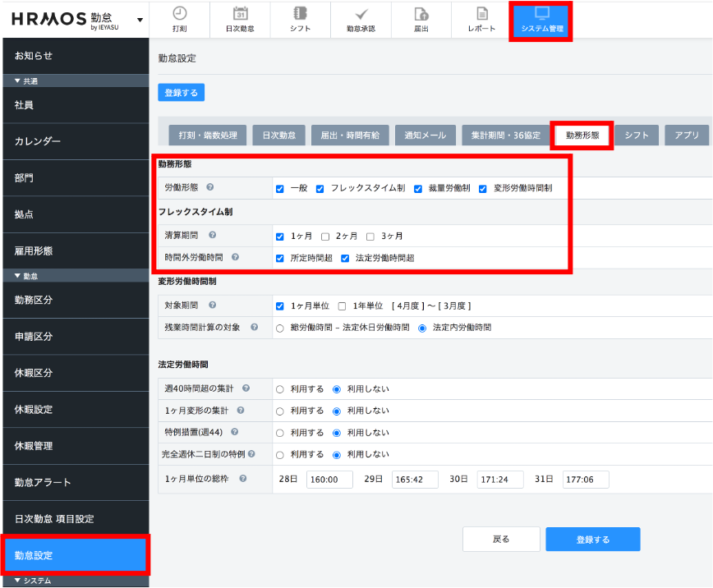This screenshot has width=713, height=588.
Task: Check the 2ヶ月 清算期間 checkbox
Action: coord(325,237)
